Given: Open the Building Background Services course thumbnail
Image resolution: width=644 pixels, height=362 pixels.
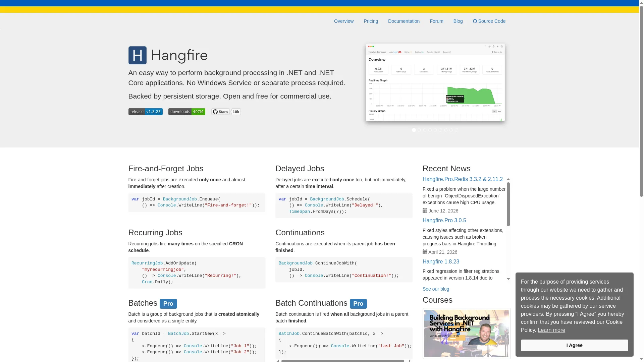Looking at the screenshot, I should pyautogui.click(x=467, y=334).
